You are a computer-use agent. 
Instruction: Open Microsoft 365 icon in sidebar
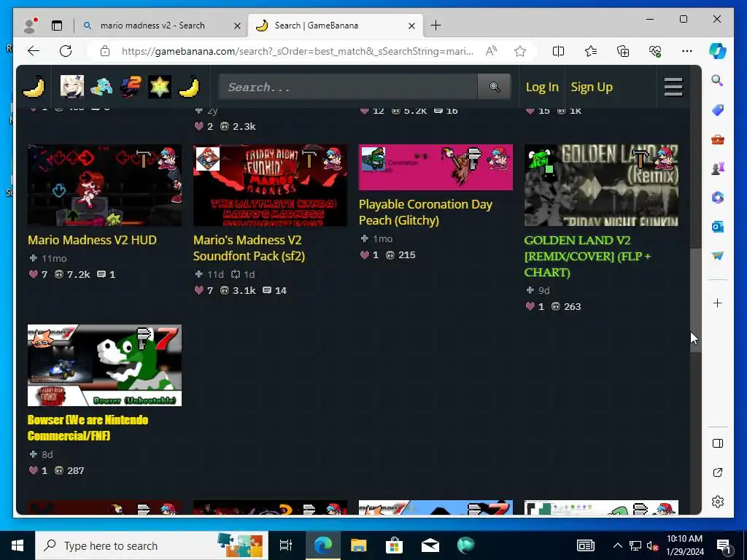coord(718,197)
